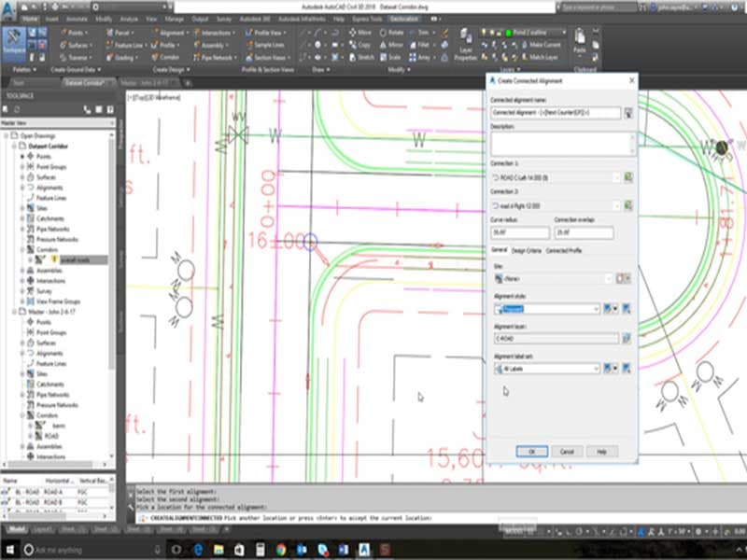Expand Corridors node under Dataset Corridor
The width and height of the screenshot is (747, 560).
tap(22, 250)
